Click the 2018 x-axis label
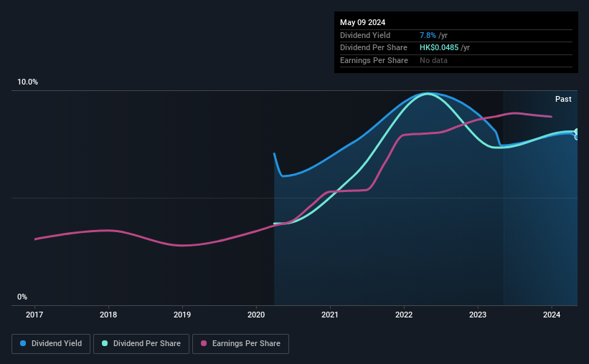Image resolution: width=589 pixels, height=364 pixels. (x=108, y=315)
